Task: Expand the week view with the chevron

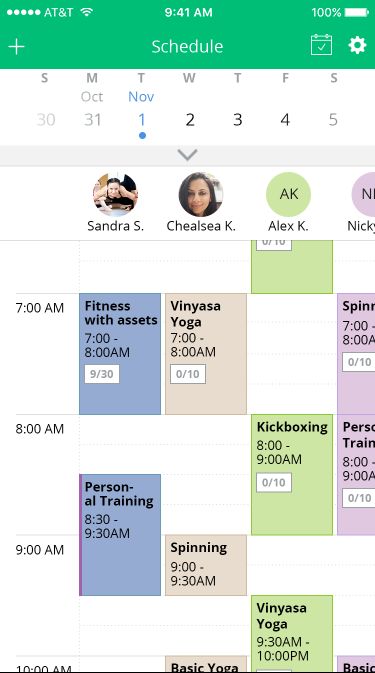Action: point(188,155)
